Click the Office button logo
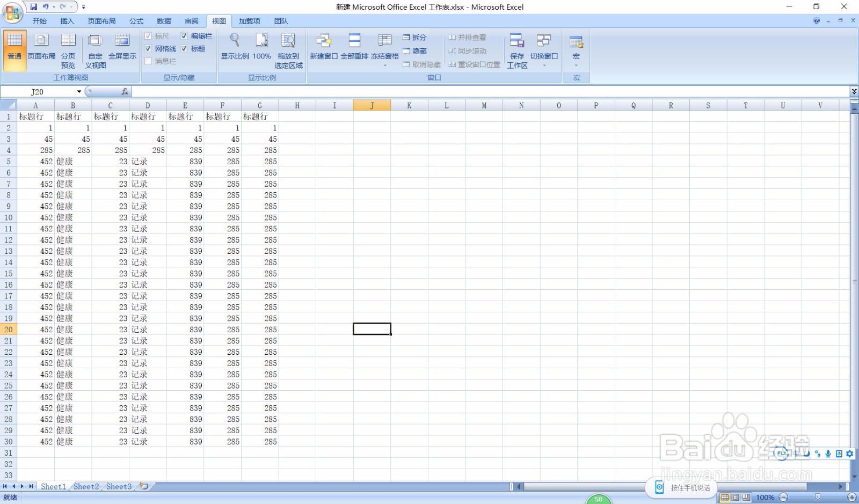The width and height of the screenshot is (859, 504). [12, 12]
